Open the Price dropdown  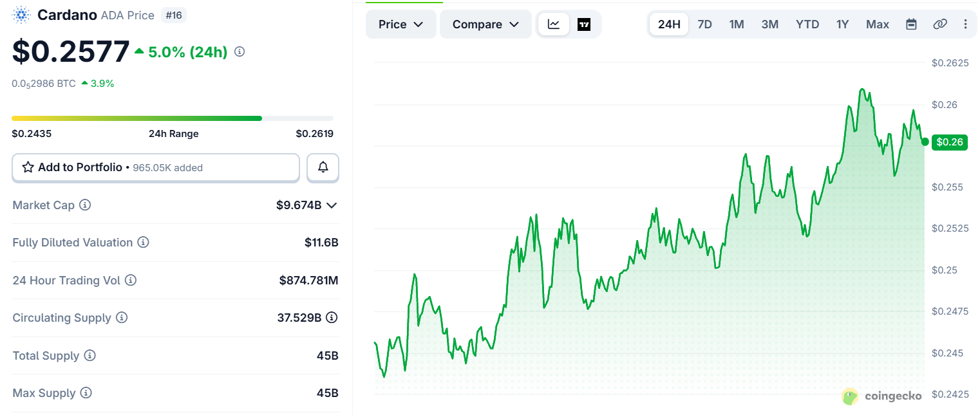tap(400, 24)
